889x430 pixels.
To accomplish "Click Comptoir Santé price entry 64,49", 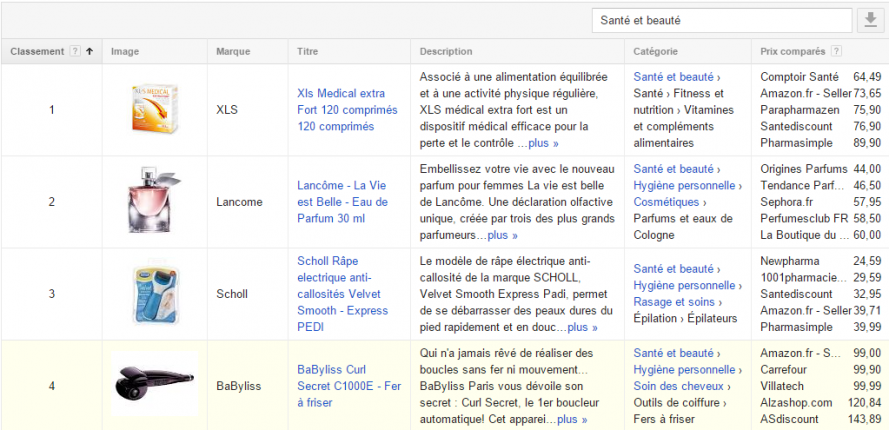I will [x=821, y=77].
